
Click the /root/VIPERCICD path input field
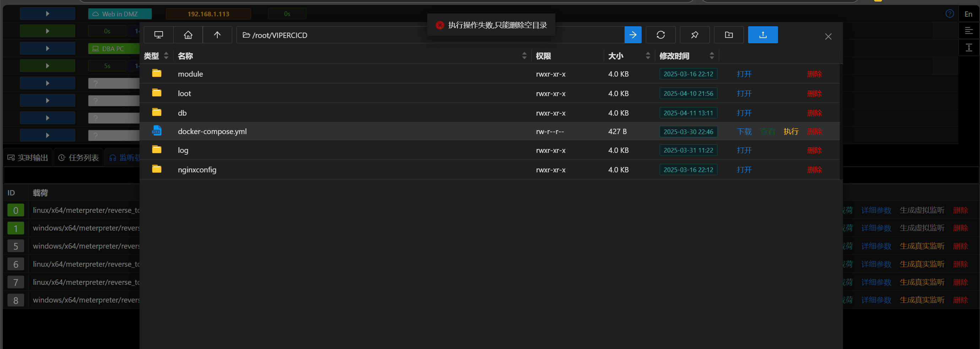[430, 35]
